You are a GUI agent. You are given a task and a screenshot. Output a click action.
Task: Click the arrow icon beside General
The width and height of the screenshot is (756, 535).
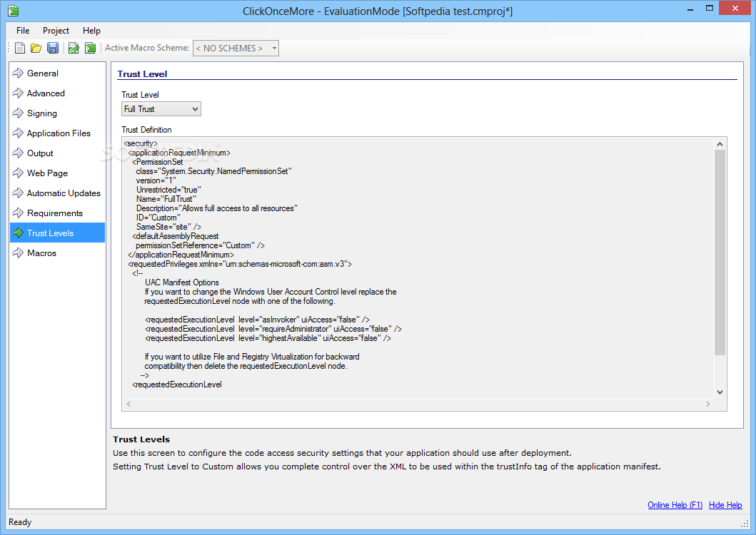(x=18, y=73)
